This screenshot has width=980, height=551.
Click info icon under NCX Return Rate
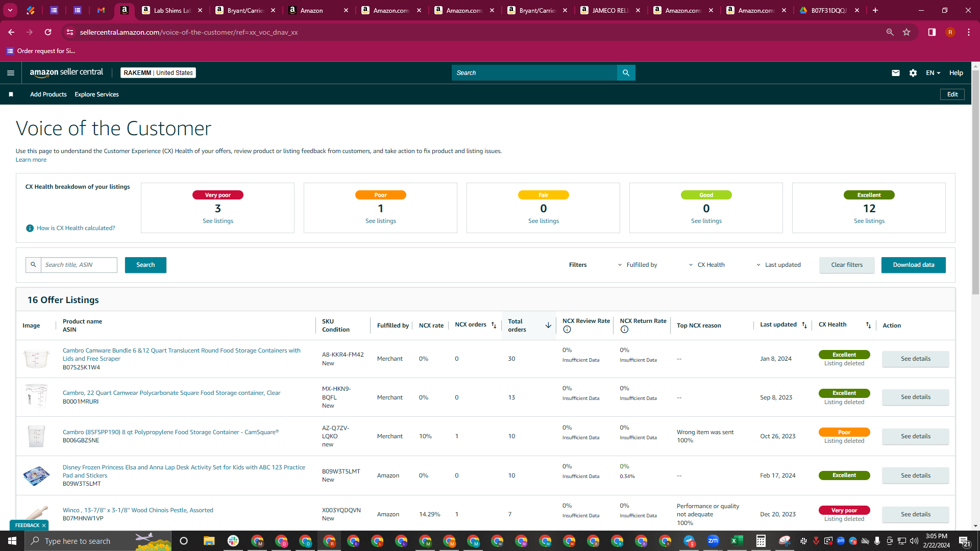[x=624, y=330]
